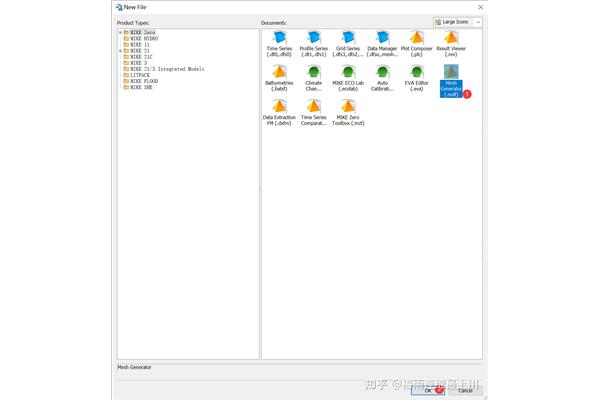The image size is (600, 400).
Task: Select MIKE 21C product type
Action: pos(138,57)
